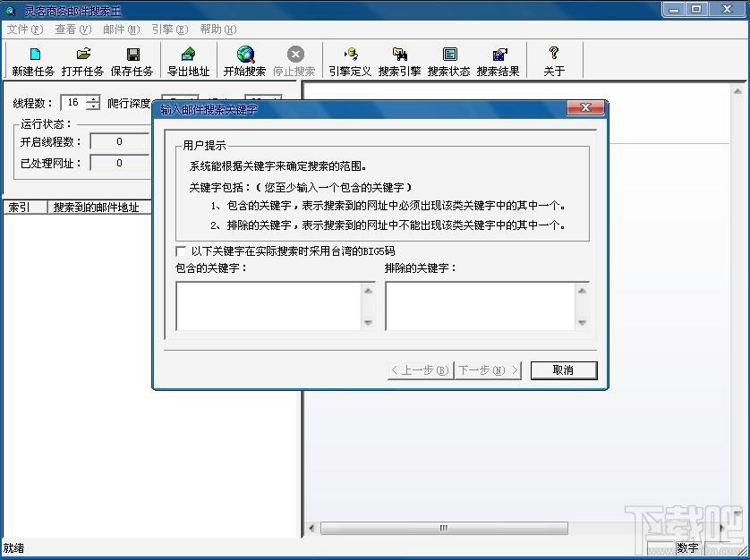Click the 导出地址 (Export Addresses) icon
The width and height of the screenshot is (750, 560).
click(188, 61)
